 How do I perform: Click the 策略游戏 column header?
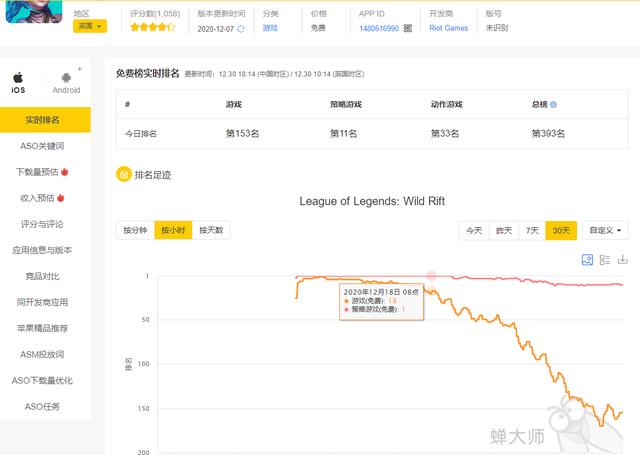(346, 104)
